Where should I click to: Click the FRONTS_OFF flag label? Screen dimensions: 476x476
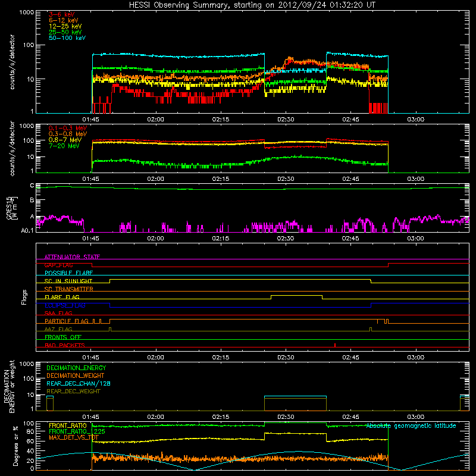click(63, 337)
